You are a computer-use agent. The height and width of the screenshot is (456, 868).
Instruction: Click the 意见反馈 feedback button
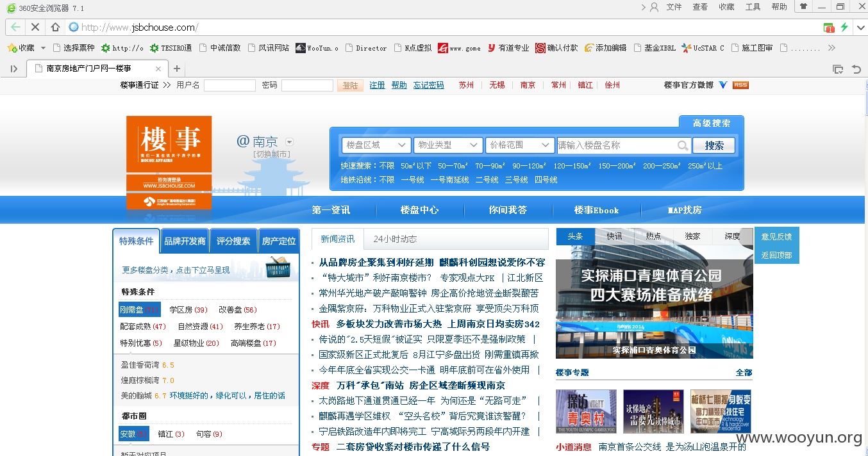(776, 237)
